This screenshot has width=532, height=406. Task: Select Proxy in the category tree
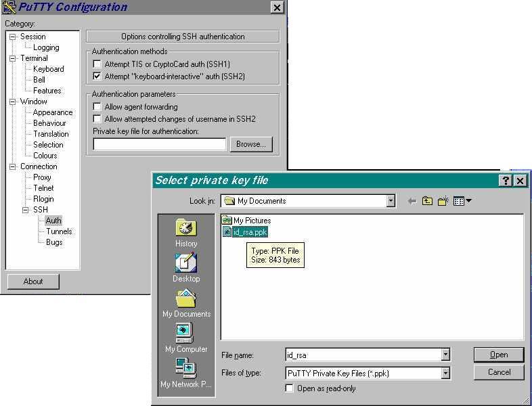click(42, 177)
